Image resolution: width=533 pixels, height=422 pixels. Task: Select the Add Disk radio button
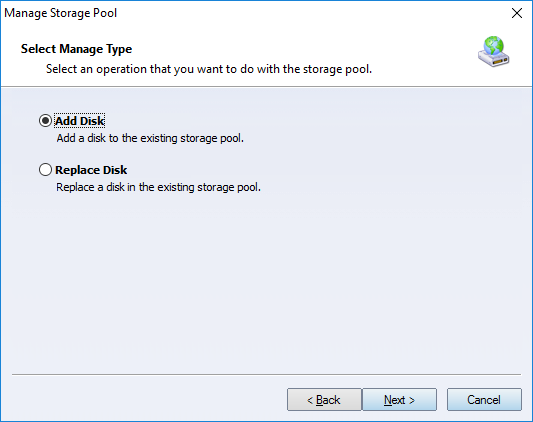45,121
